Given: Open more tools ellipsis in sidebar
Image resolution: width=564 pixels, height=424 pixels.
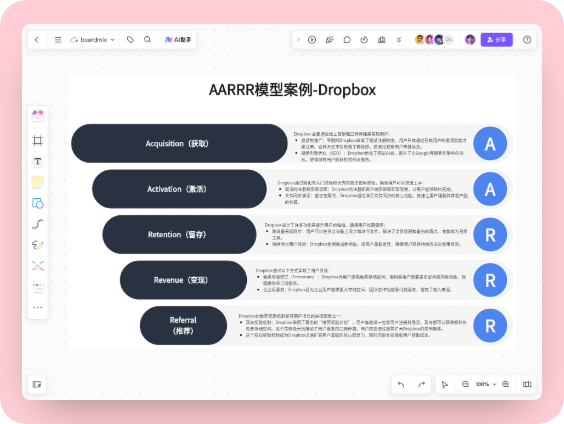Looking at the screenshot, I should tap(38, 307).
